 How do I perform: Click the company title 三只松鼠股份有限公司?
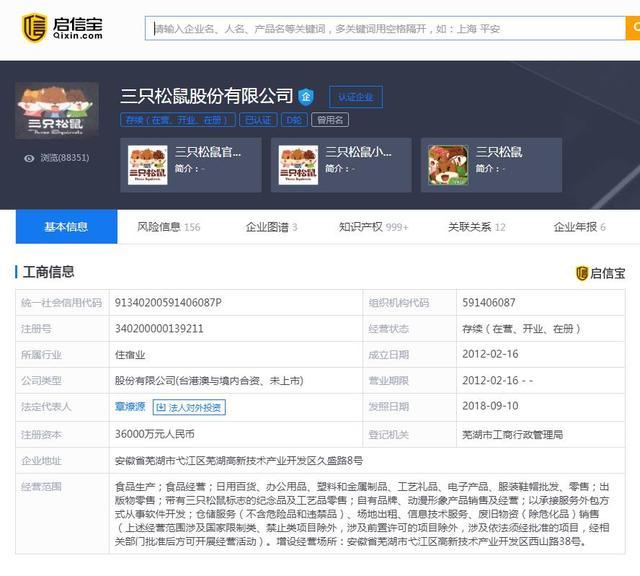[207, 96]
